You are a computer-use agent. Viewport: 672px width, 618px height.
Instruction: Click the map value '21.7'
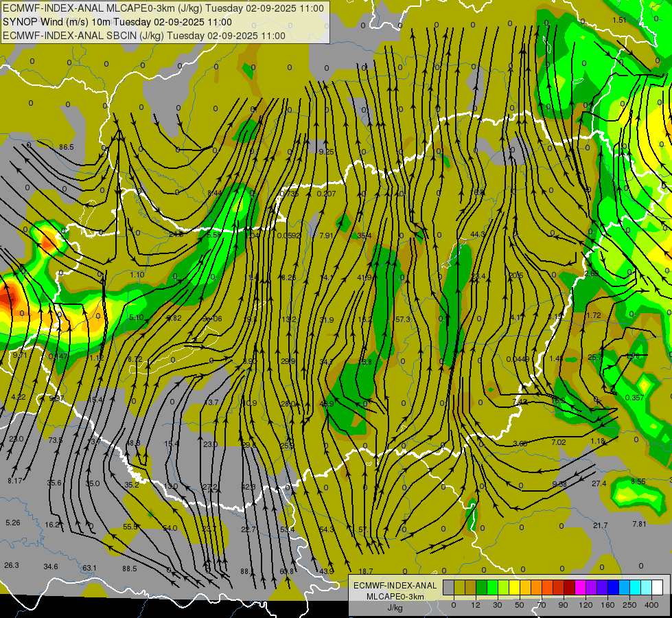coord(601,525)
